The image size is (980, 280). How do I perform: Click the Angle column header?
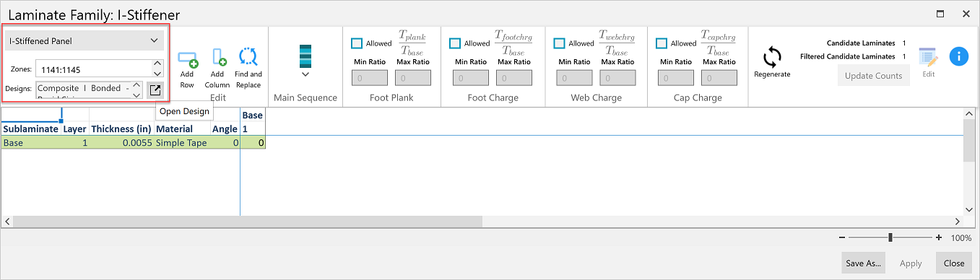(225, 128)
